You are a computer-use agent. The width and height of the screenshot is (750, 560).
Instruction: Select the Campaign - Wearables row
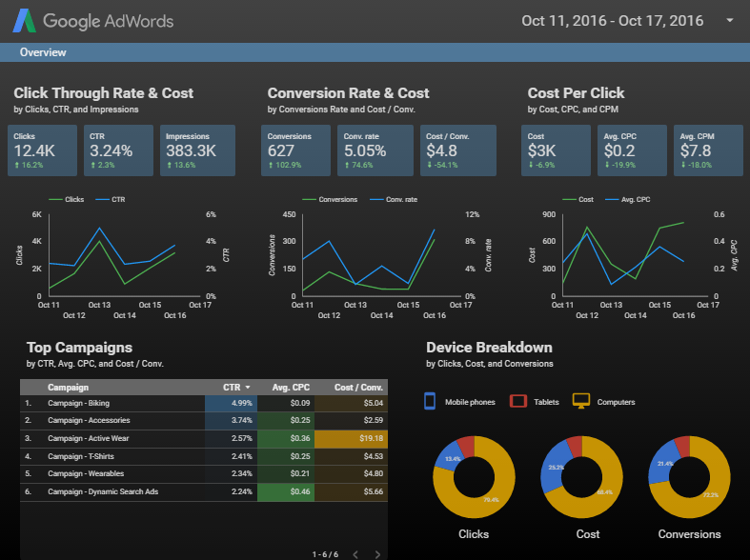click(x=204, y=474)
